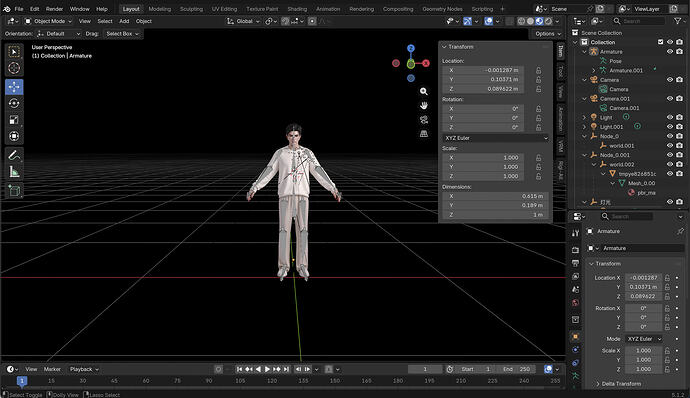Click the zoom magnifier viewport icon
The image size is (690, 398).
423,91
